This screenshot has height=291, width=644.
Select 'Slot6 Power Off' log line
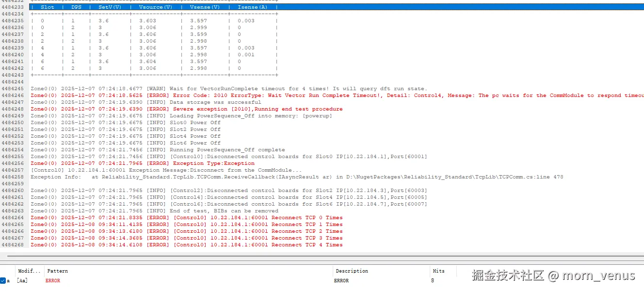coord(126,143)
